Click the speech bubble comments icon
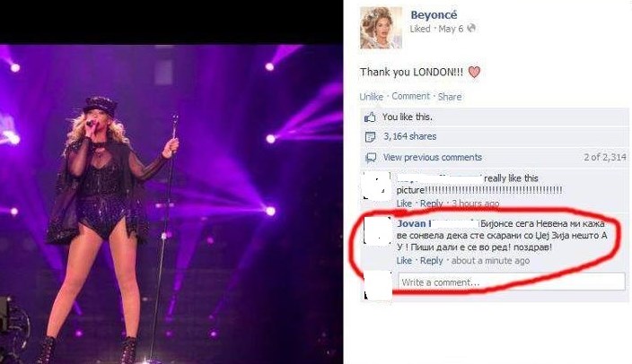Viewport: 632px width, 364px height. coord(371,158)
